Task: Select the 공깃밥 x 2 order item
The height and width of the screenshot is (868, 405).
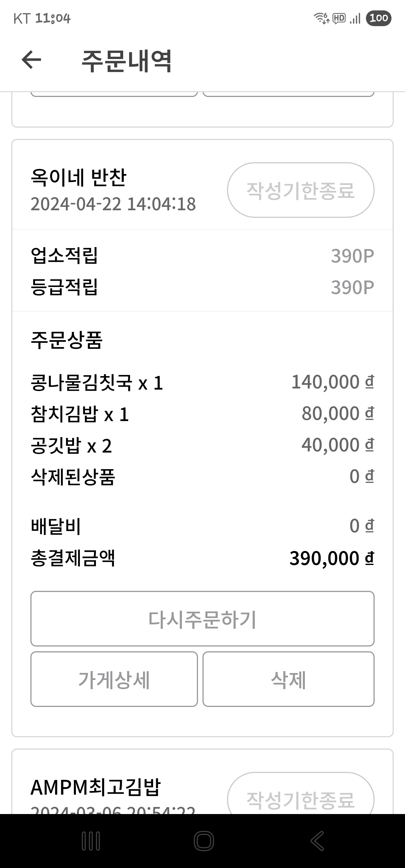Action: pos(71,446)
